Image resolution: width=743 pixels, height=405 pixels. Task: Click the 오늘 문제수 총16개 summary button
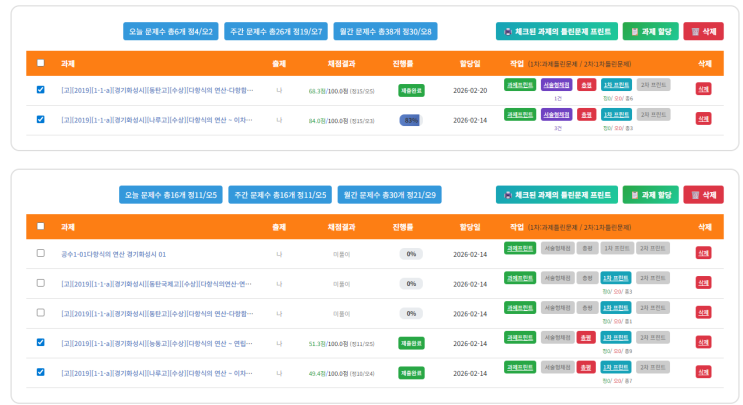tap(172, 194)
